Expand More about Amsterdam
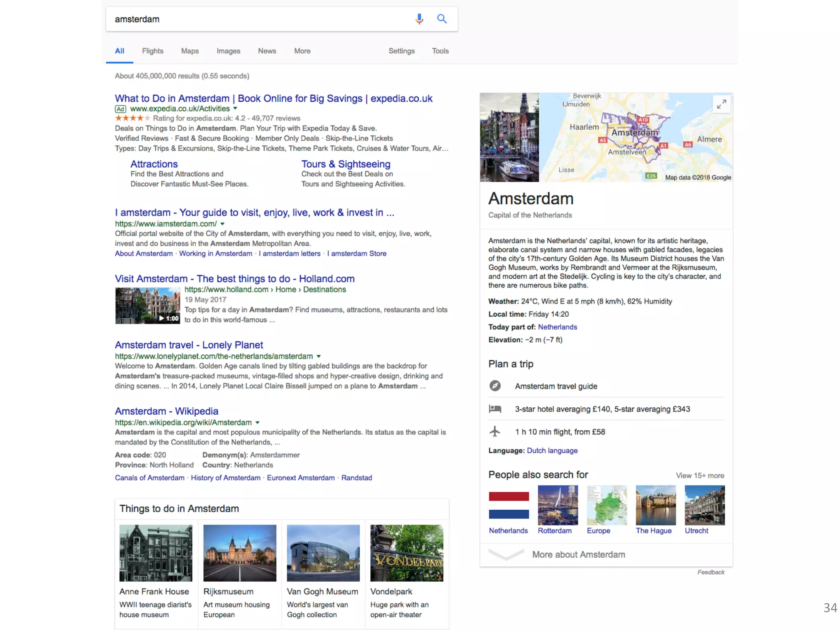840x630 pixels. pyautogui.click(x=578, y=555)
